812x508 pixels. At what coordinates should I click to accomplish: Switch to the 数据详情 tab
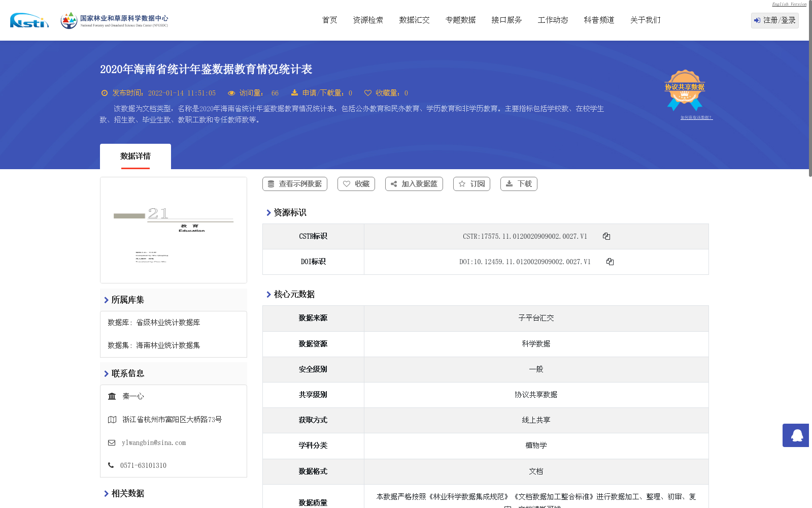136,156
